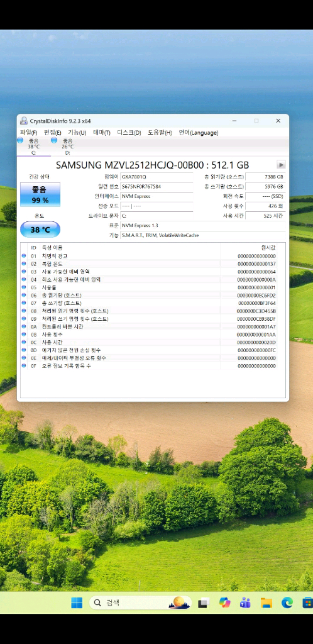Launch Microsoft Edge from the taskbar
This screenshot has height=644, width=313.
287,602
